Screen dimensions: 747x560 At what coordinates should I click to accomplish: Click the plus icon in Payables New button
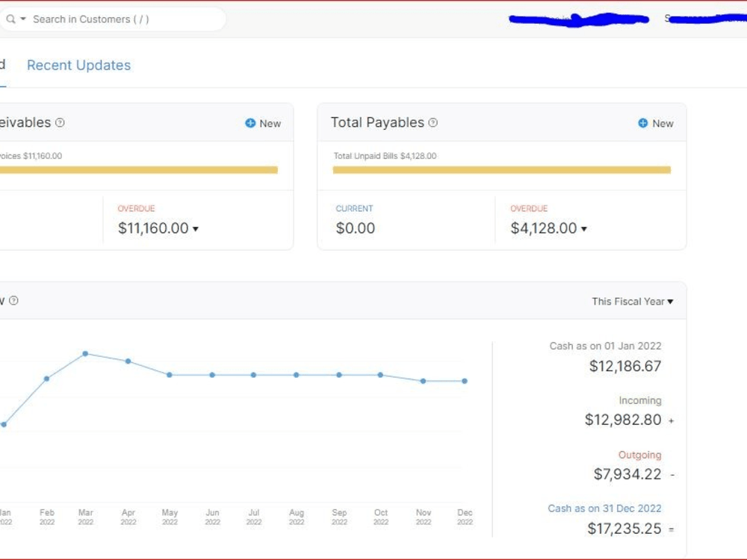click(x=643, y=122)
